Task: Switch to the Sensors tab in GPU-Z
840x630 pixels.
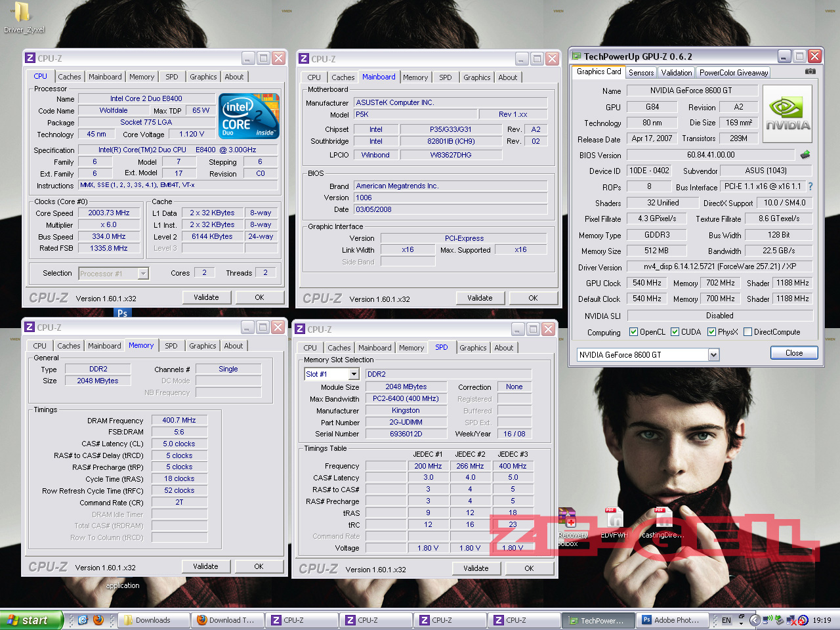Action: [641, 73]
